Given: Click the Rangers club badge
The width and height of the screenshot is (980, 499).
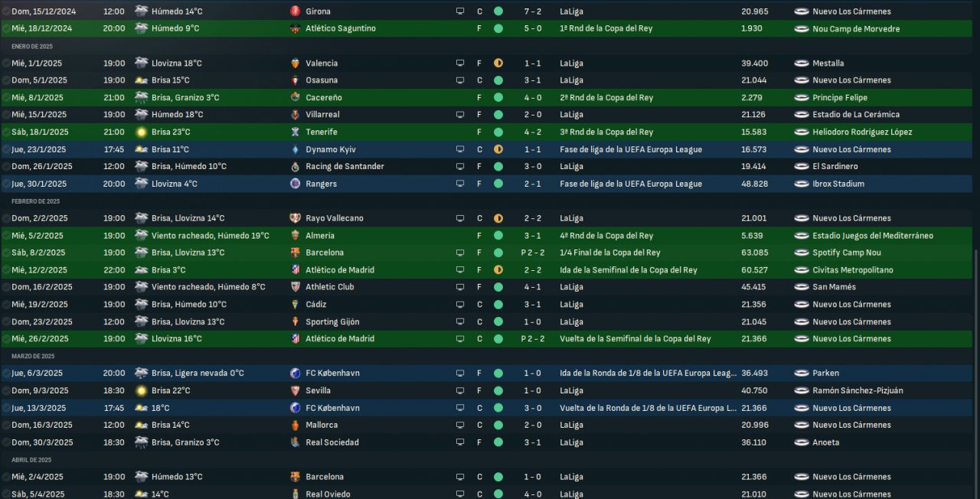Looking at the screenshot, I should point(296,184).
